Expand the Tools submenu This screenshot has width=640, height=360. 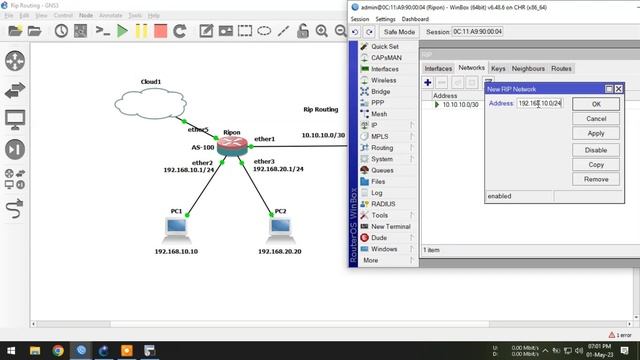coord(388,215)
